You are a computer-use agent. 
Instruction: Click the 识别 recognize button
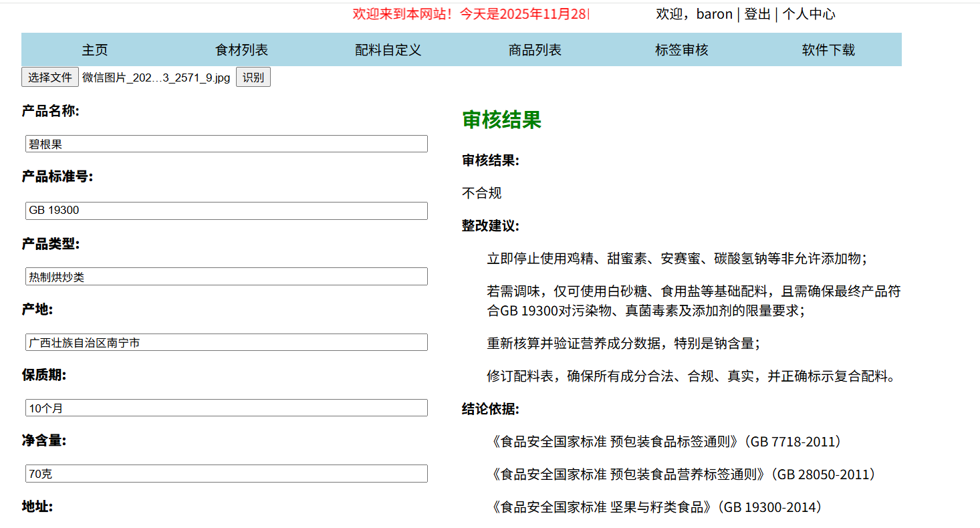(x=253, y=78)
